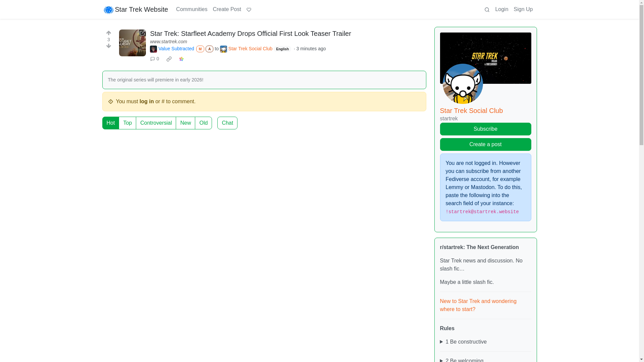Click the Star Trek Website logo icon

(x=108, y=10)
